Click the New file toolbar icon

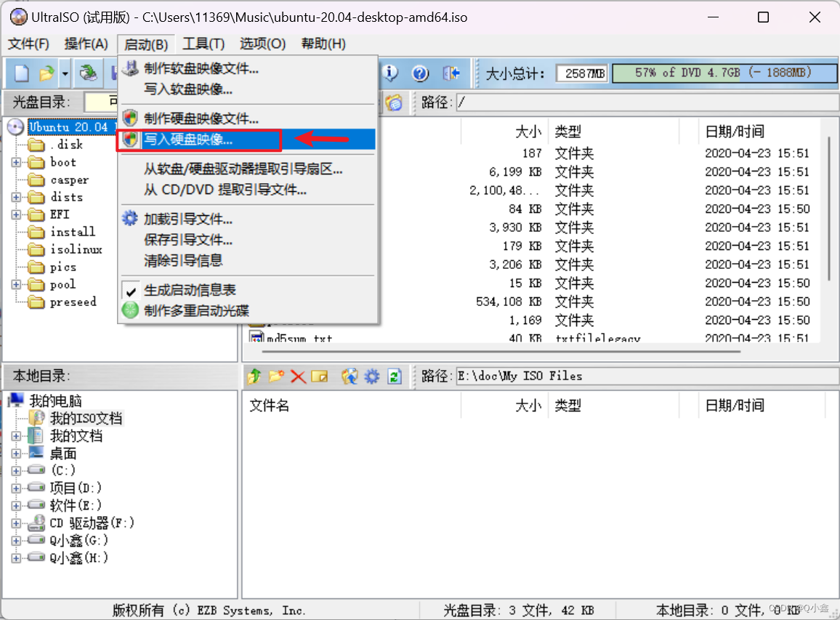pos(21,73)
